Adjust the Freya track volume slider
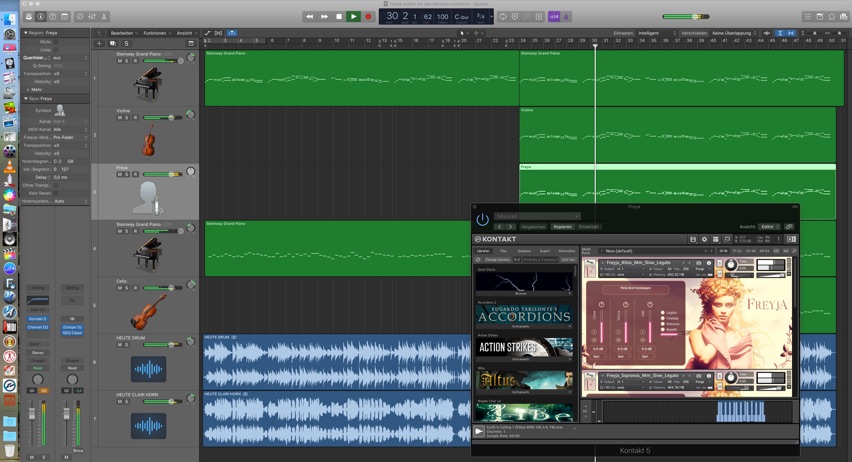 click(163, 174)
